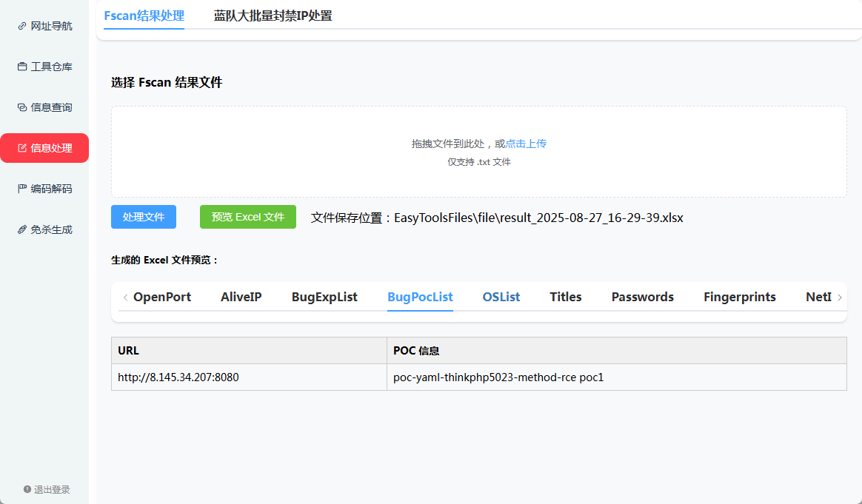Image resolution: width=862 pixels, height=504 pixels.
Task: View the Fingerprints sheet tab
Action: coord(739,297)
